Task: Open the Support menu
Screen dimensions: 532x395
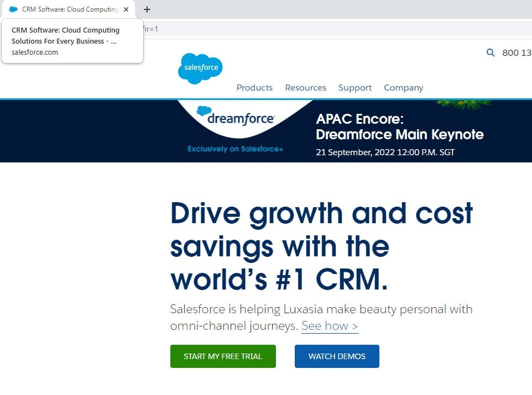Action: coord(355,87)
